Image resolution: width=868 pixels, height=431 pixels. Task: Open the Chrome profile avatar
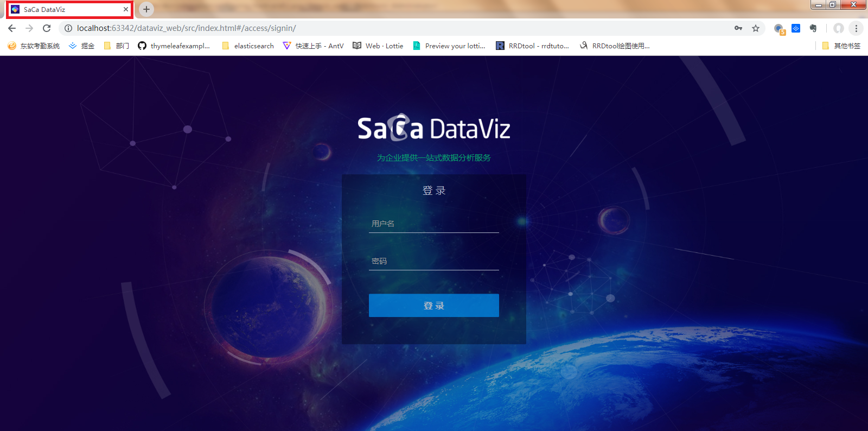point(839,28)
